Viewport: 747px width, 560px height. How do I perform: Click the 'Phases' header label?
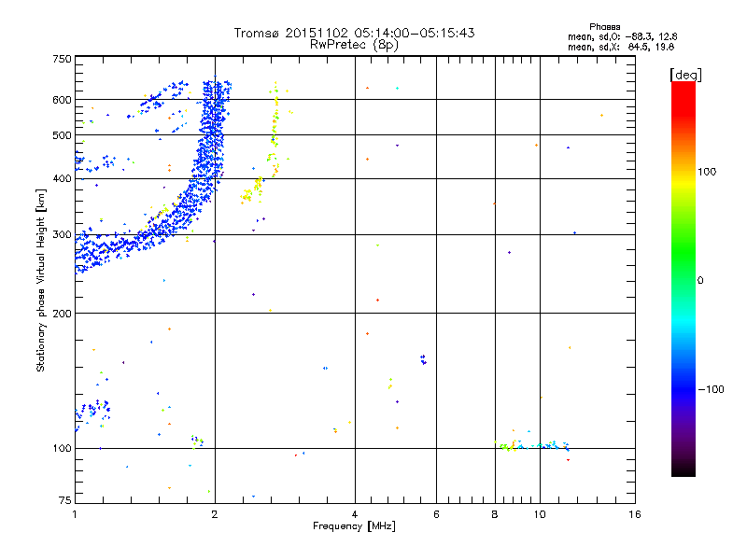click(x=604, y=27)
